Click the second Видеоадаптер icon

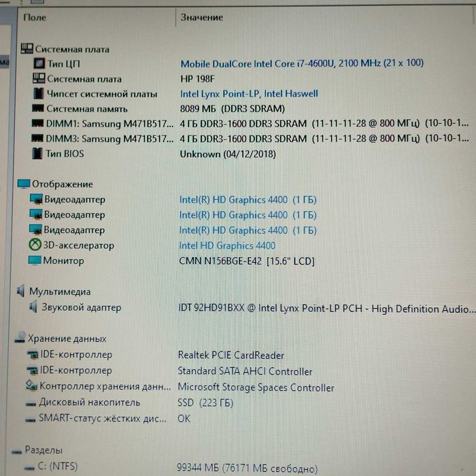[36, 214]
